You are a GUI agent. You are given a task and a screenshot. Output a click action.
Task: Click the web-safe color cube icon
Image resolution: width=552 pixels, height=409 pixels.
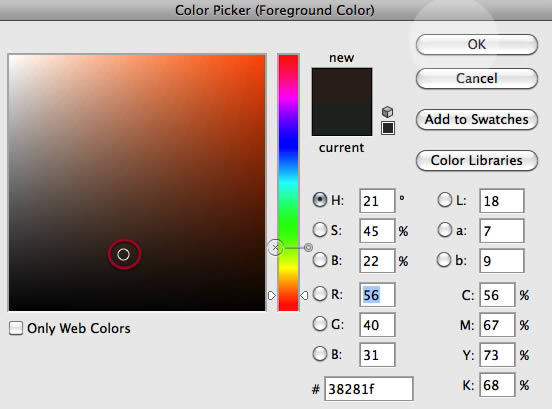point(387,112)
